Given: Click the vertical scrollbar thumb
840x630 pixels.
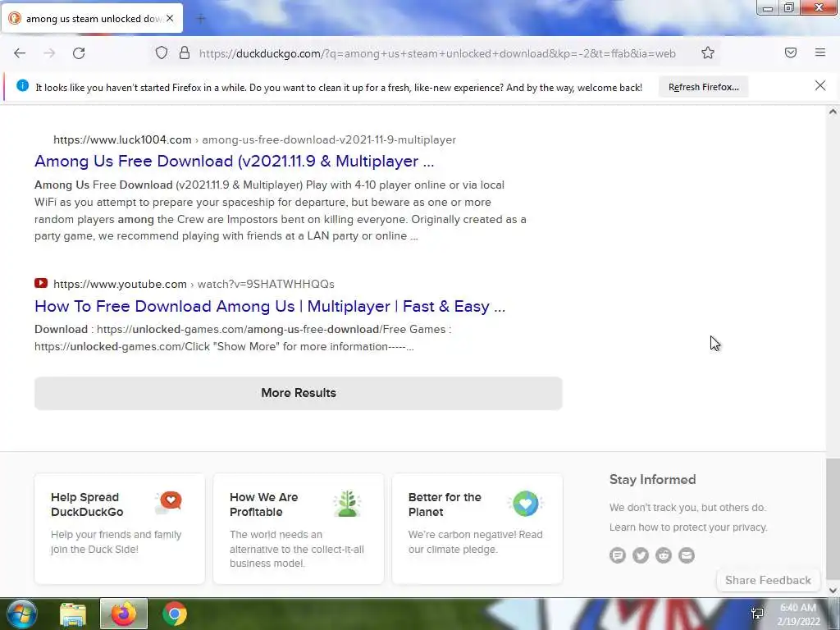Looking at the screenshot, I should [x=833, y=519].
